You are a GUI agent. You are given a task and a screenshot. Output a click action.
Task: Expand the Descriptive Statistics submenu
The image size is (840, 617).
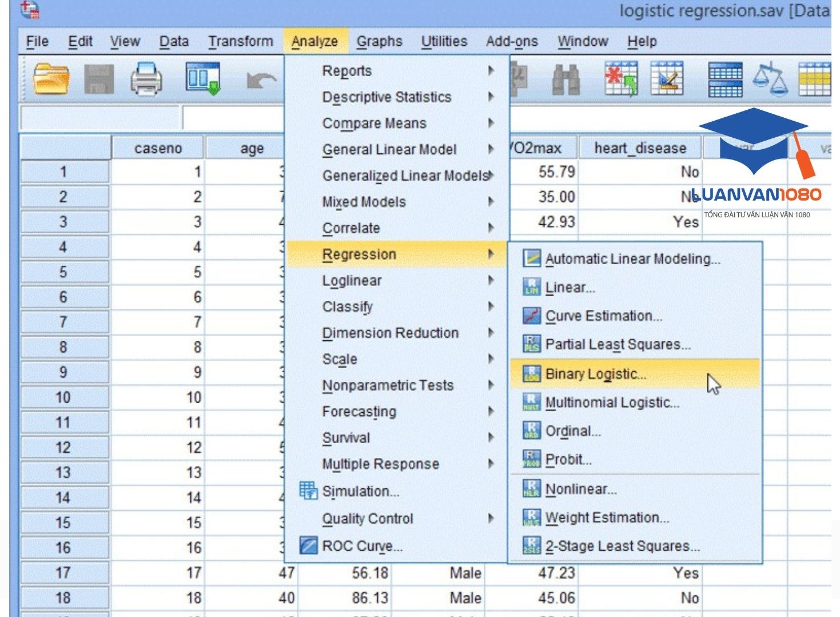click(x=387, y=97)
